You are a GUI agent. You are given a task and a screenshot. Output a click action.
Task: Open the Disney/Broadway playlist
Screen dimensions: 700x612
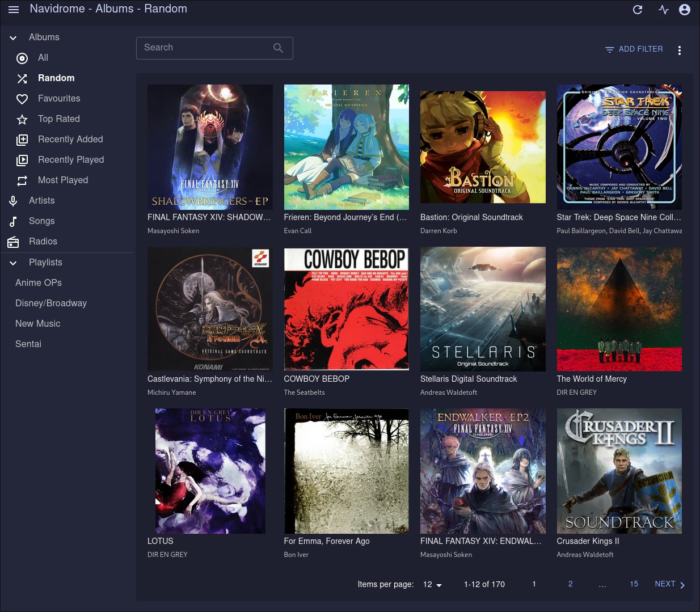(x=51, y=303)
